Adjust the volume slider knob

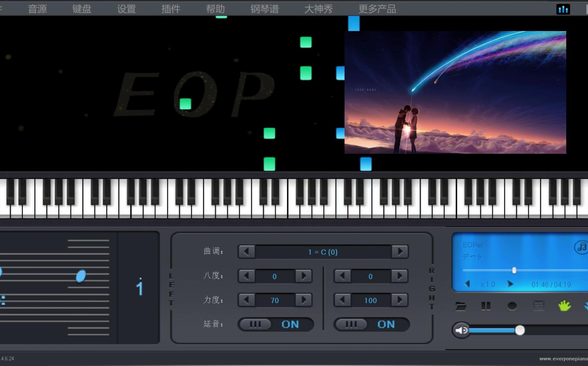point(520,330)
